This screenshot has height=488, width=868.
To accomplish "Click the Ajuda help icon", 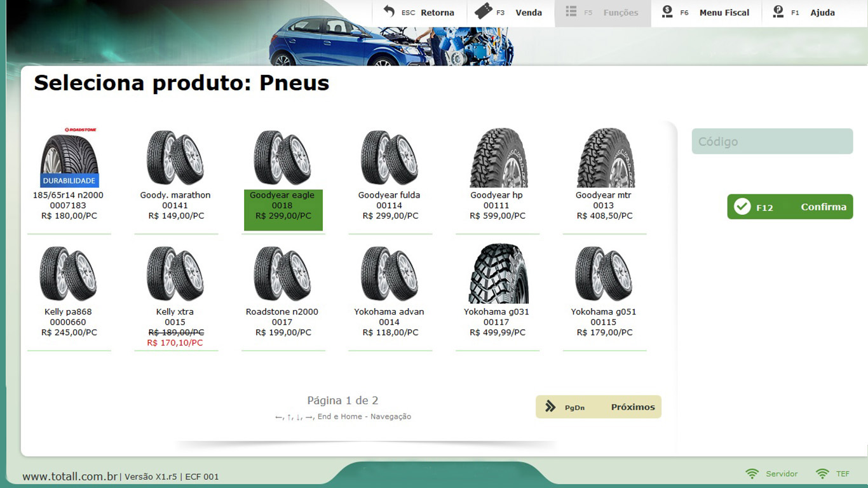I will 778,11.
